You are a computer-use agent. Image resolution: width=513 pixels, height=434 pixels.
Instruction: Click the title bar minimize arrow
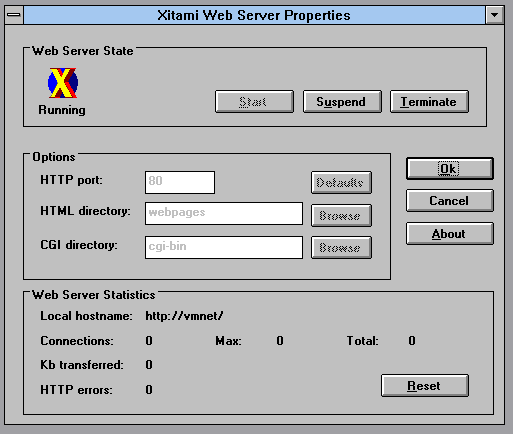coord(494,15)
